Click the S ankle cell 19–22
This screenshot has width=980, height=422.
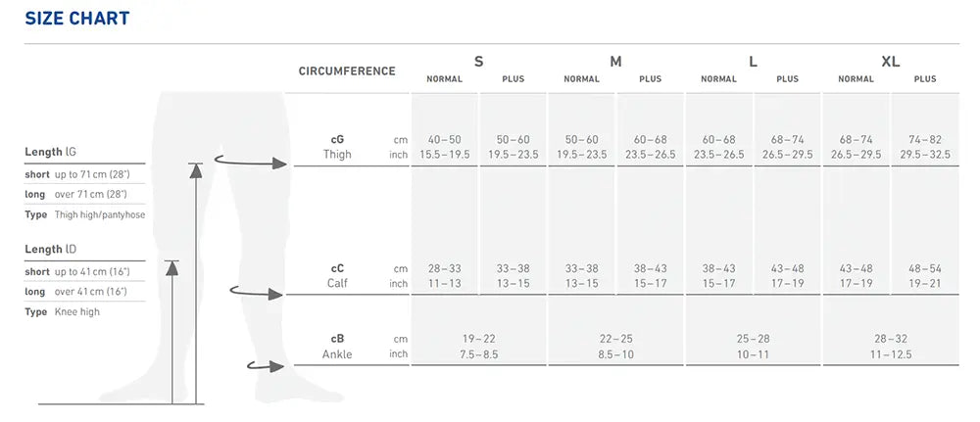[479, 339]
